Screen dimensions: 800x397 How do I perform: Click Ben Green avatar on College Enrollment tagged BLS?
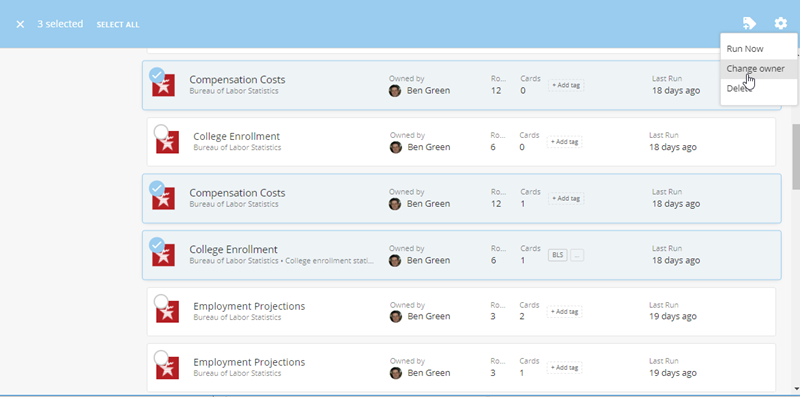395,261
